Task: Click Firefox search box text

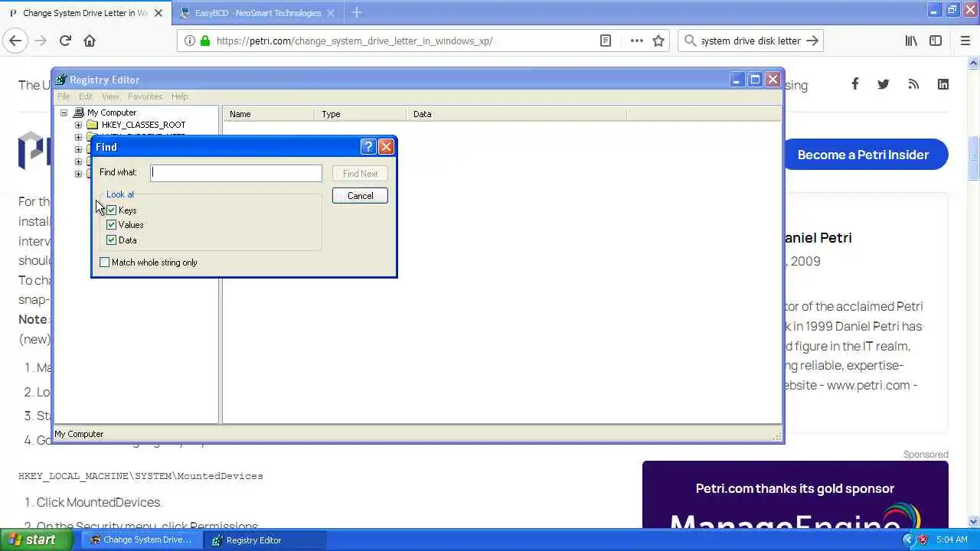Action: coord(750,41)
